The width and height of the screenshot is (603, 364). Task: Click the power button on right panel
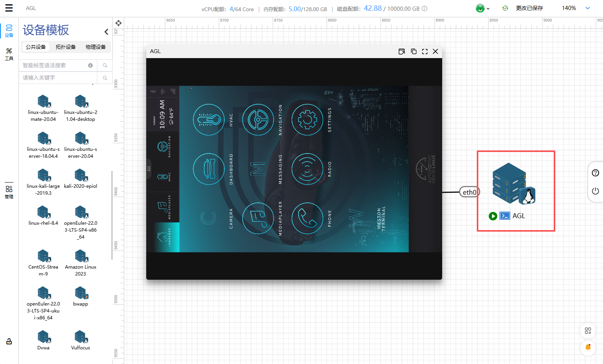(x=595, y=191)
